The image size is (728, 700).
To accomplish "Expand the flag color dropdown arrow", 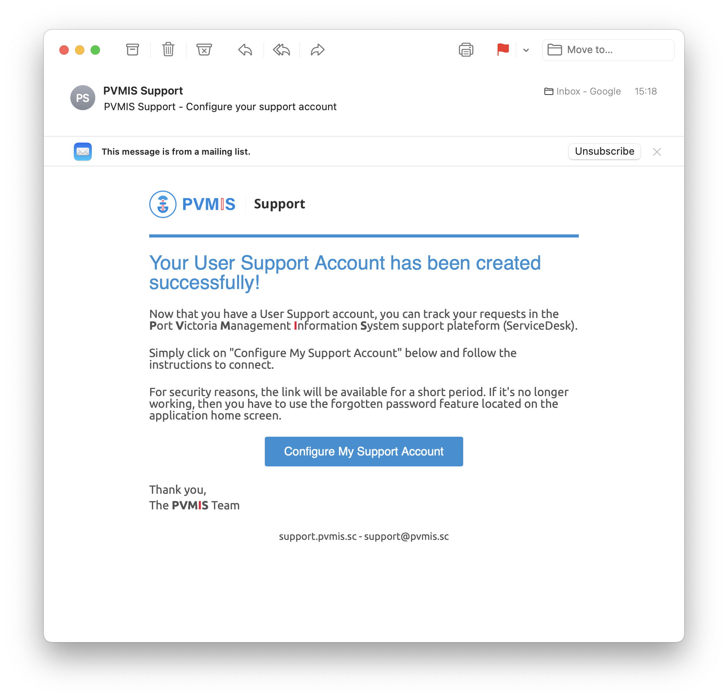I will [x=526, y=50].
